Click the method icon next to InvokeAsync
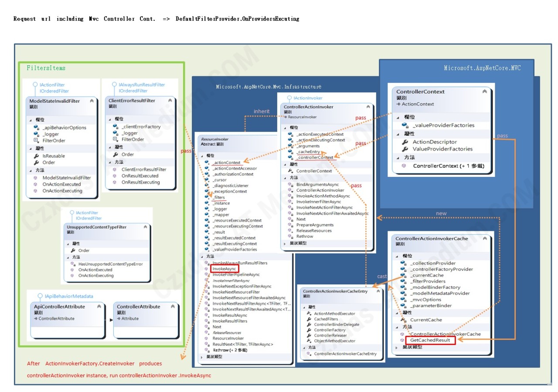Viewport: 558px width, 392px height. coord(207,269)
